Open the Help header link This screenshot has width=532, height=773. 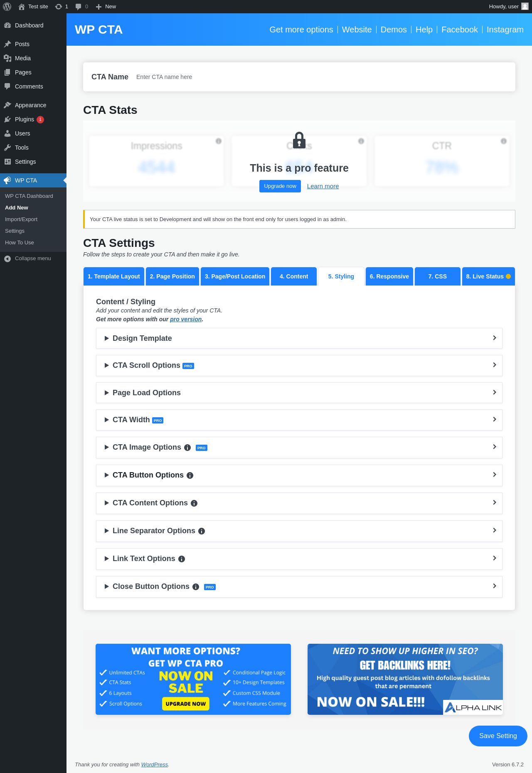click(424, 30)
